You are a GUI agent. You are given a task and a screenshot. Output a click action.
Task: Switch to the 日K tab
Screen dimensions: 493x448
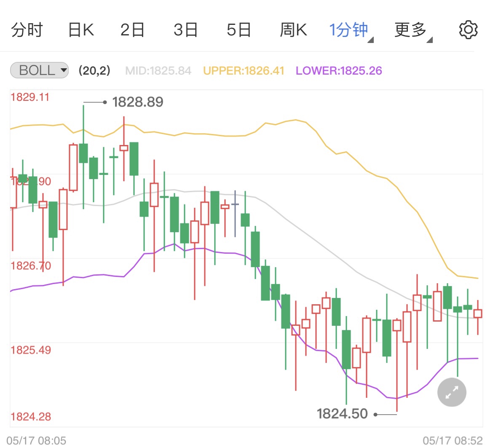(x=81, y=30)
